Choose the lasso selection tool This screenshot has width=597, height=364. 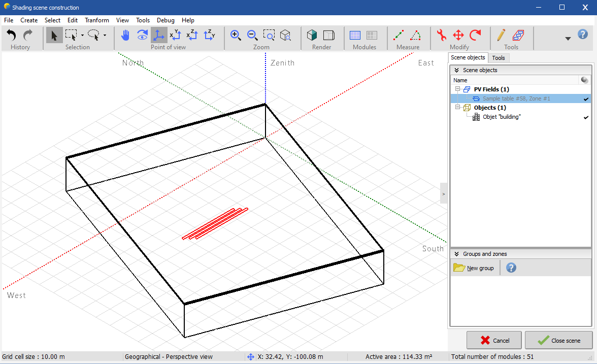click(93, 36)
